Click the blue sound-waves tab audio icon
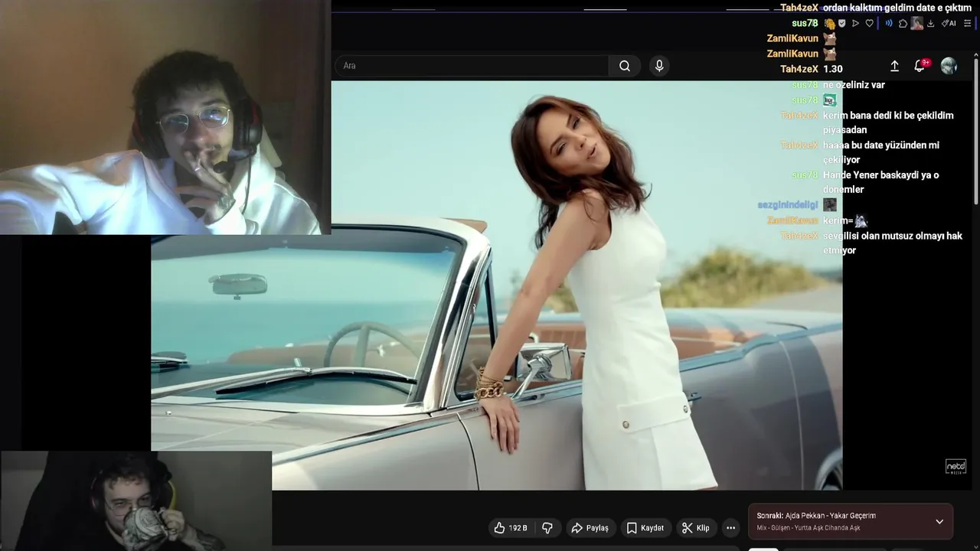980x551 pixels. 889,24
